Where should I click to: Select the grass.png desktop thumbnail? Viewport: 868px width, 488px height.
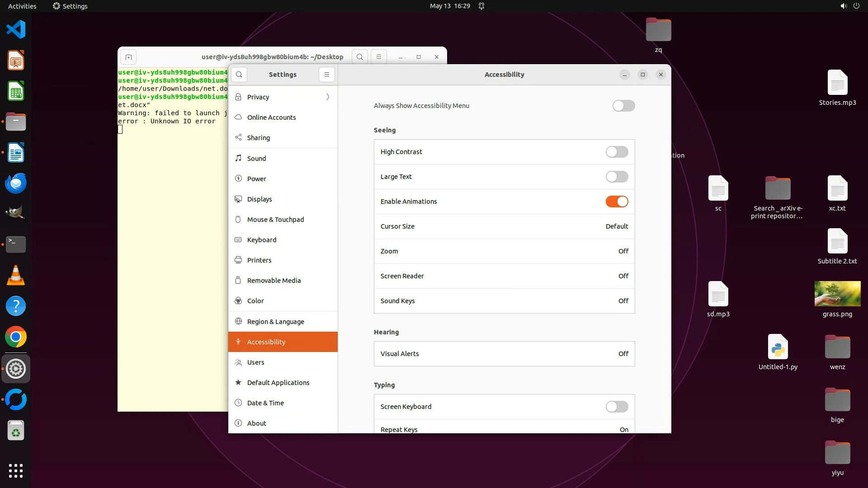coord(837,294)
